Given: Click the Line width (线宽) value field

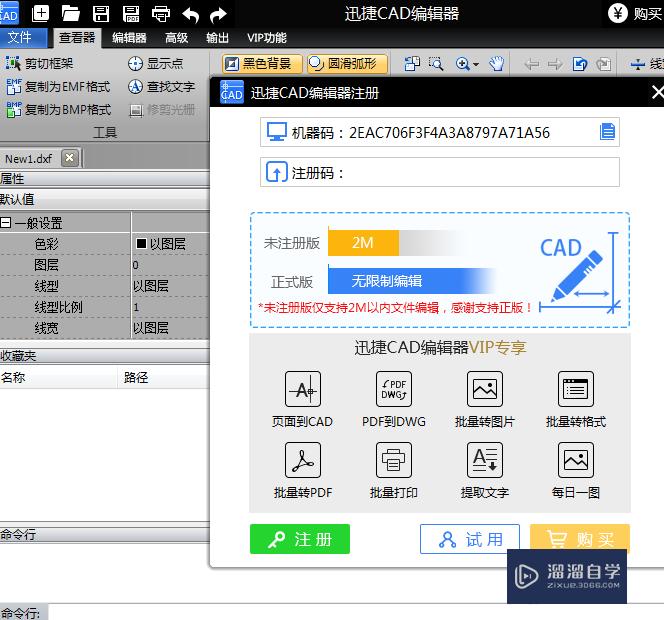Looking at the screenshot, I should point(171,328).
